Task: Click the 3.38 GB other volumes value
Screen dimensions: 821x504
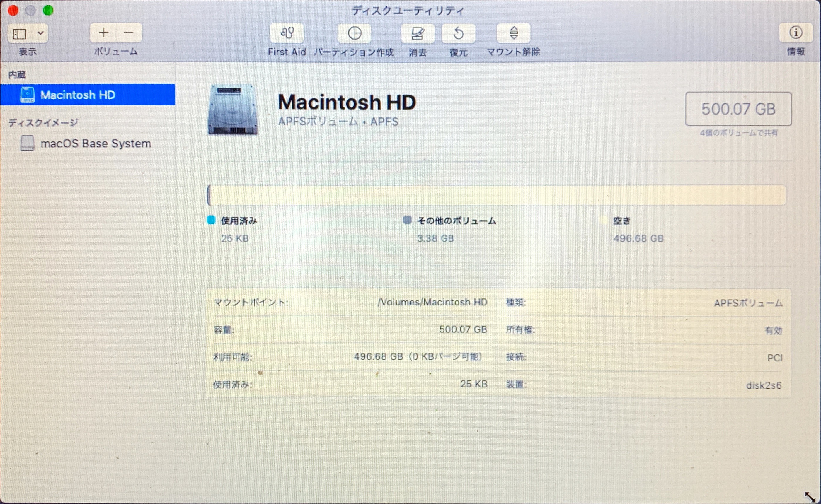Action: tap(435, 238)
